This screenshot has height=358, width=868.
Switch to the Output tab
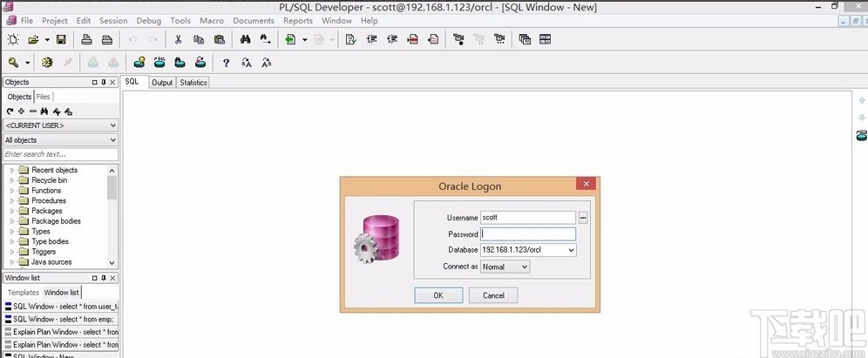162,83
